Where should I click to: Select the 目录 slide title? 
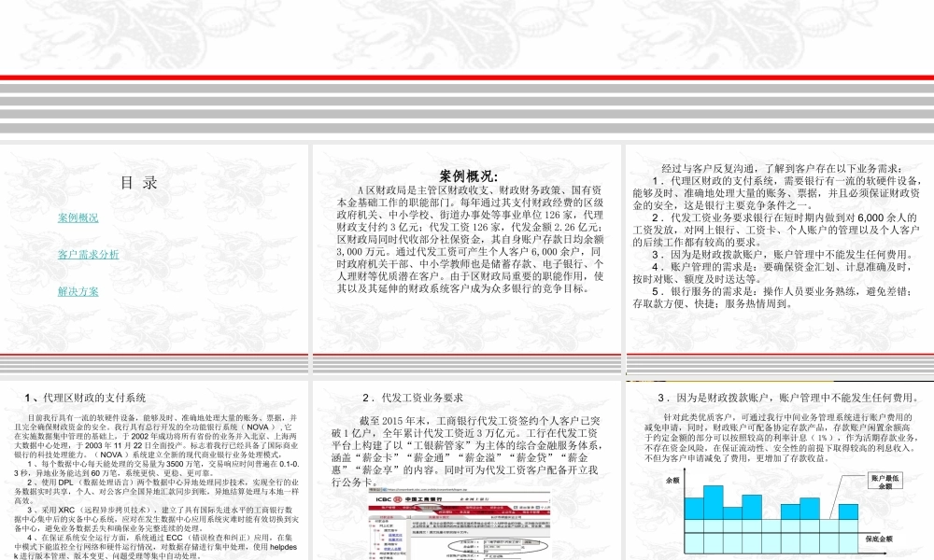139,183
